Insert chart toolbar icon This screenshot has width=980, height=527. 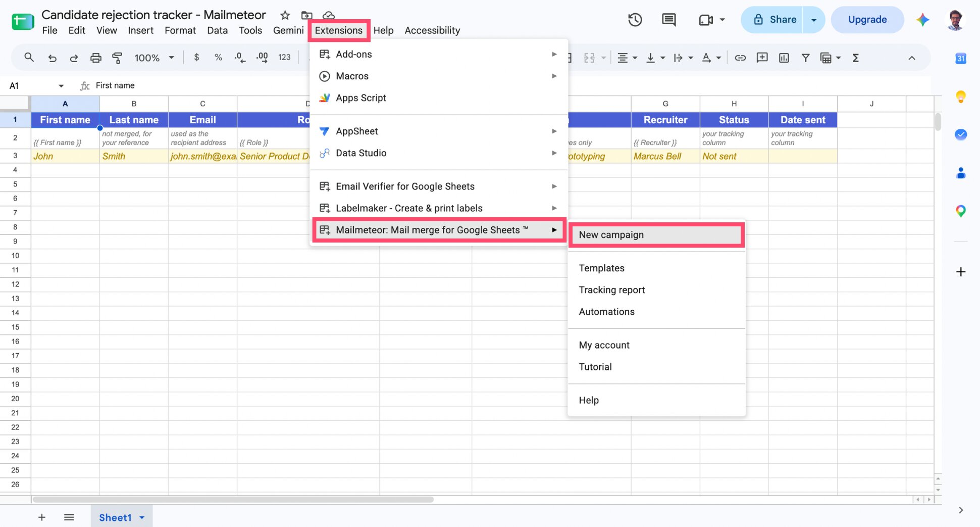784,58
